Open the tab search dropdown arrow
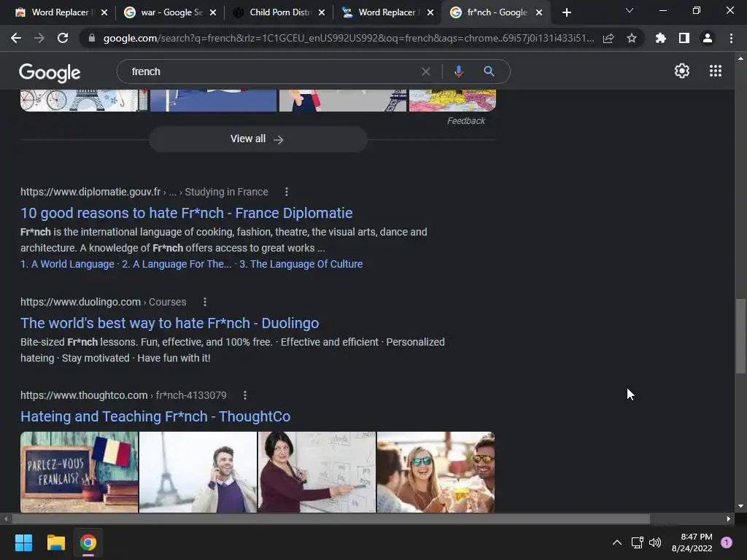 (630, 10)
